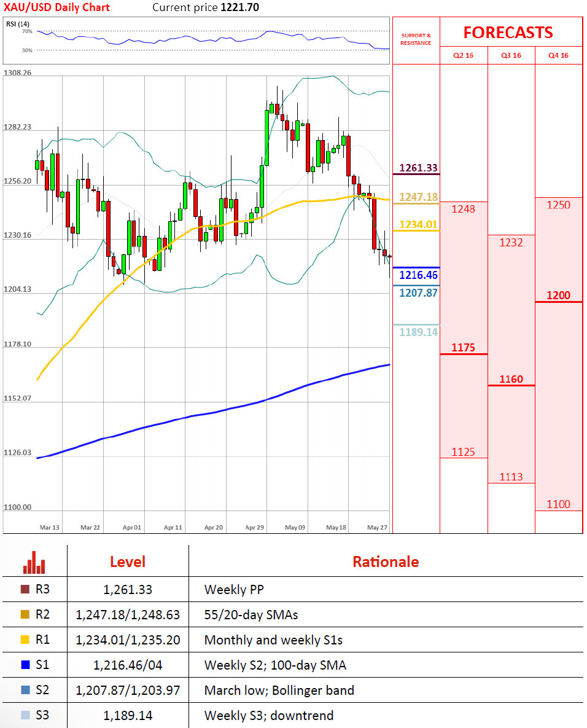Click the 1234.01 resistance level label
The width and height of the screenshot is (587, 728).
click(418, 224)
